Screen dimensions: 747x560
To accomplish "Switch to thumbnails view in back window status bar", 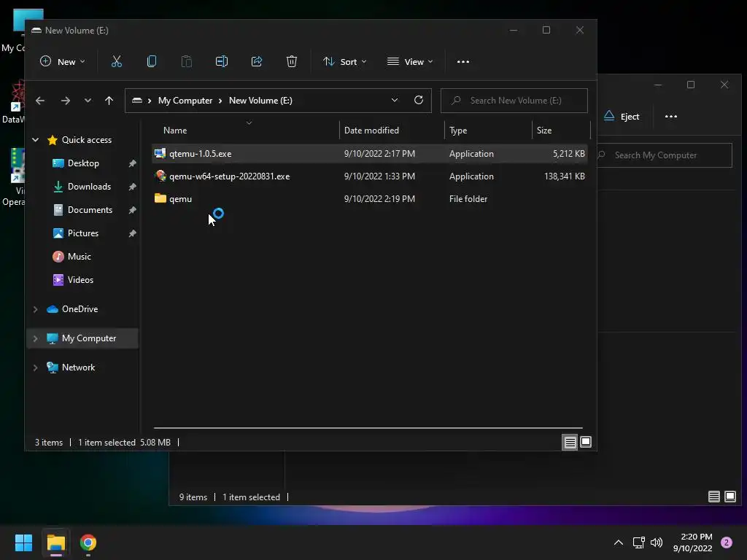I will pos(729,497).
